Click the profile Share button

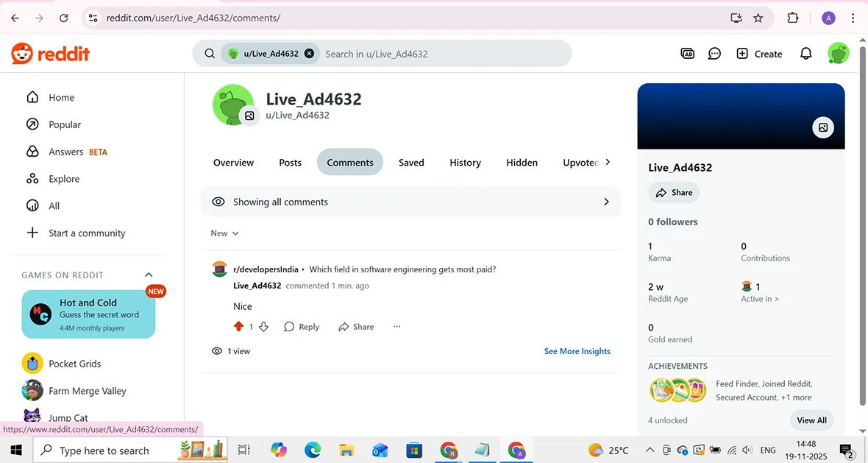tap(673, 192)
